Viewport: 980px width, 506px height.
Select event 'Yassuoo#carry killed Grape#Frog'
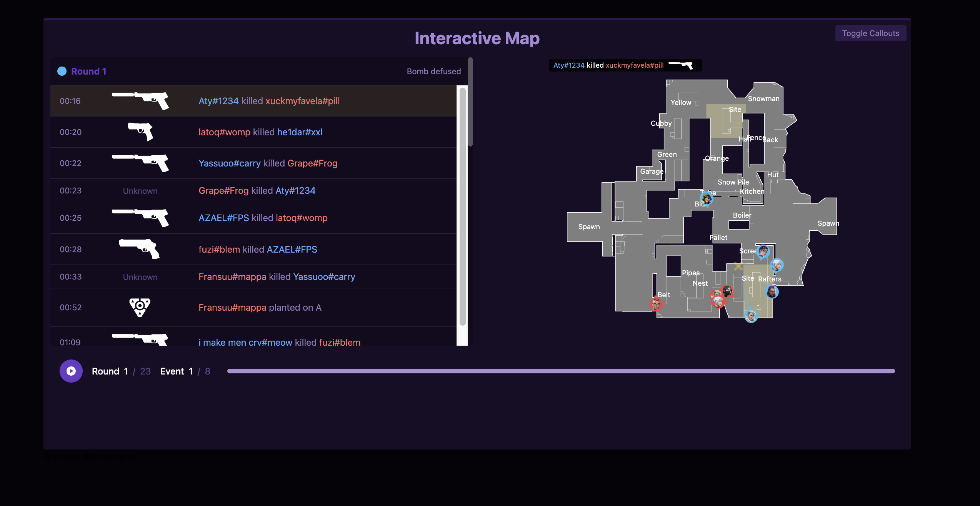point(253,163)
